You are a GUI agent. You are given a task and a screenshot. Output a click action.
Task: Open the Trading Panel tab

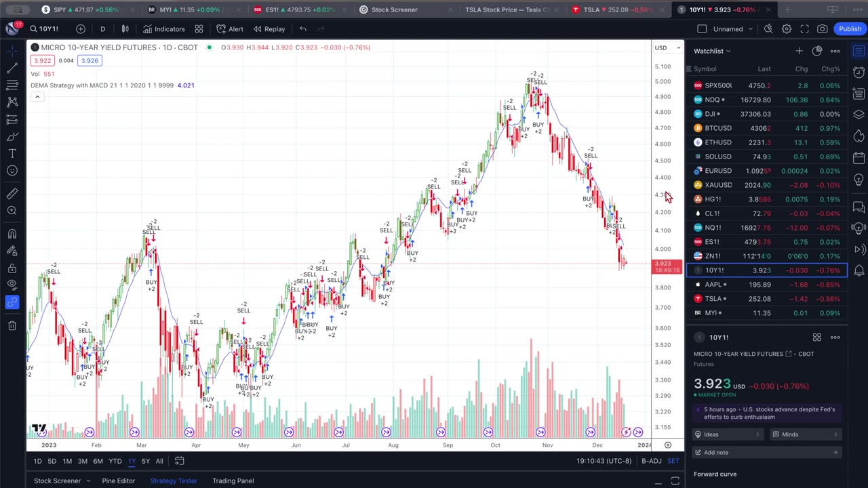click(x=233, y=481)
